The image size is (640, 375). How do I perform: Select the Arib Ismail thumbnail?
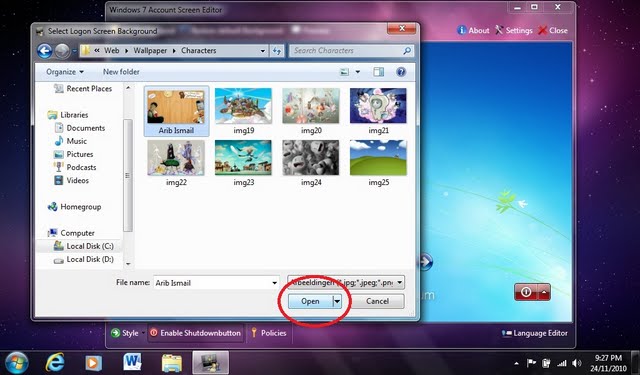176,111
